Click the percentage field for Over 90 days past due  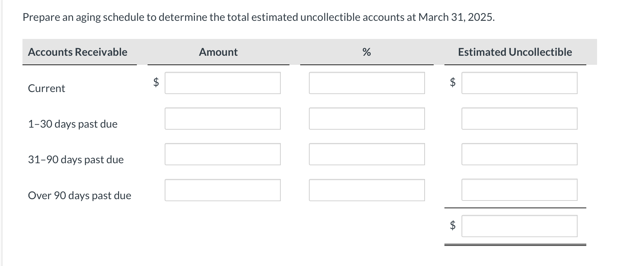[367, 190]
